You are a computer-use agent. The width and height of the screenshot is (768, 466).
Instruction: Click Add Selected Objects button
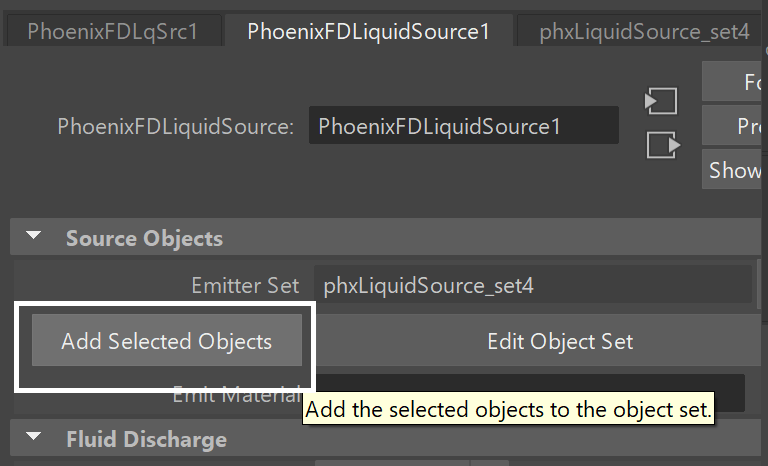[x=167, y=341]
